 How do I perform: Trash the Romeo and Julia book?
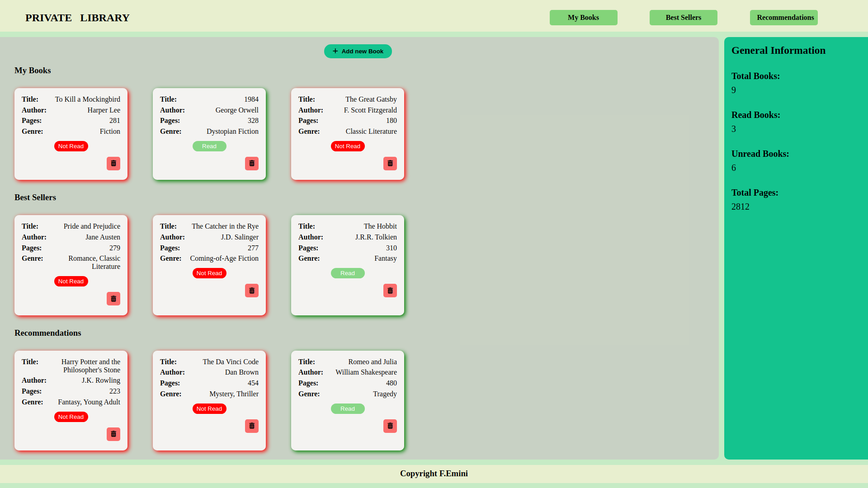pos(390,426)
